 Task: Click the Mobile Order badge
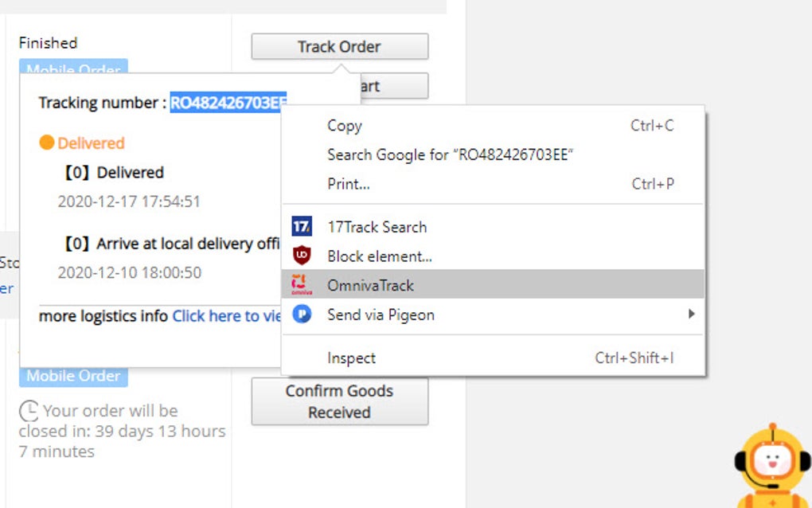point(72,375)
